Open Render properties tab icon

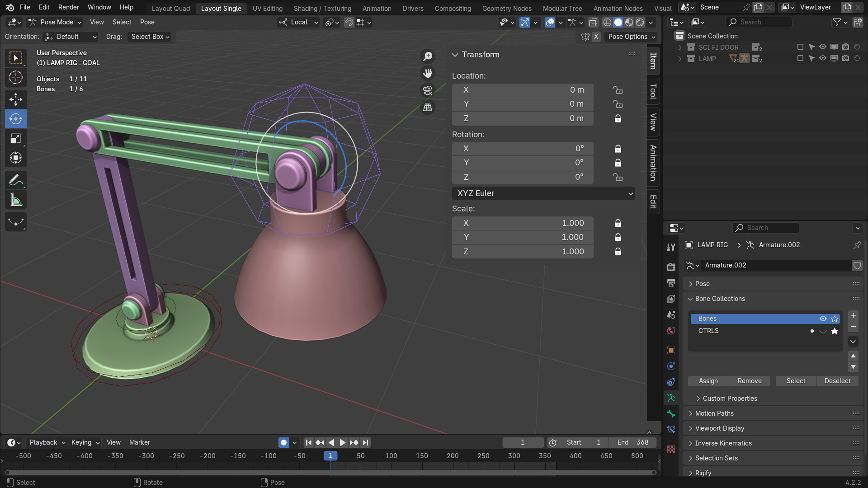(x=671, y=267)
